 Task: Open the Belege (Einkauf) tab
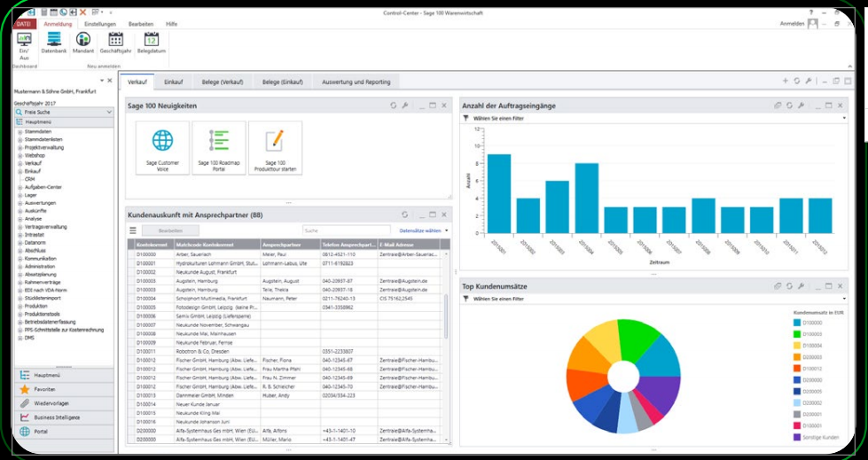[x=283, y=82]
